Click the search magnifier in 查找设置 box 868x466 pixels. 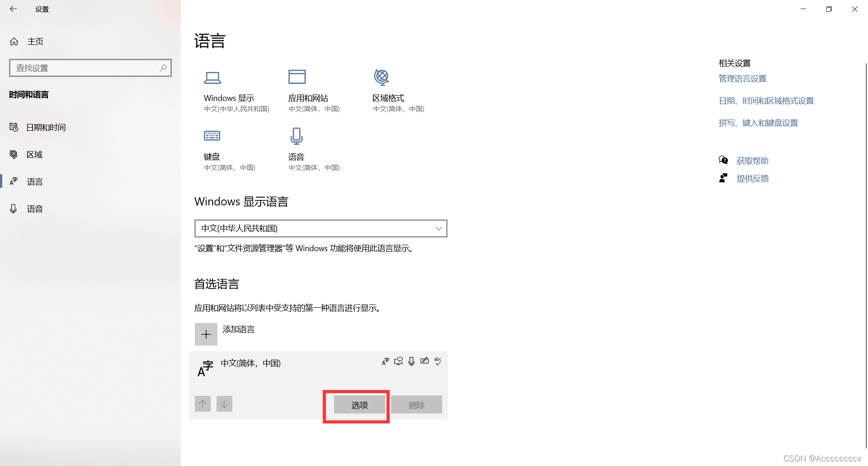coord(163,68)
